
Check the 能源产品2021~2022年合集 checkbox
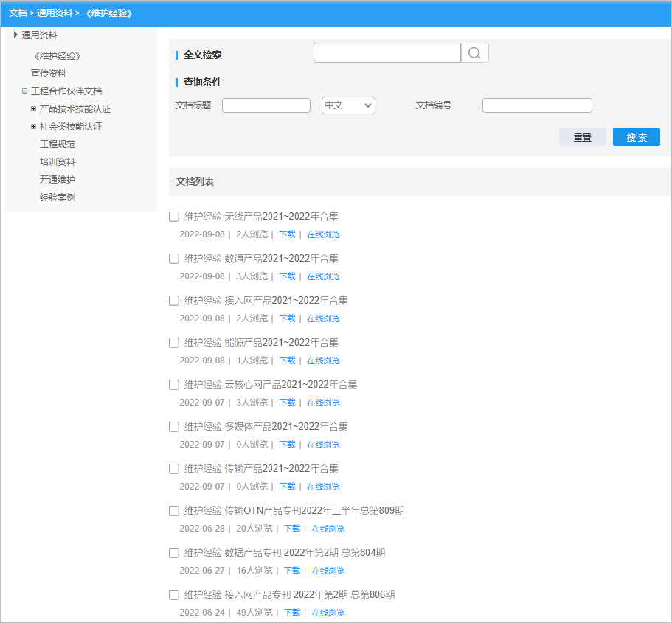click(x=174, y=343)
